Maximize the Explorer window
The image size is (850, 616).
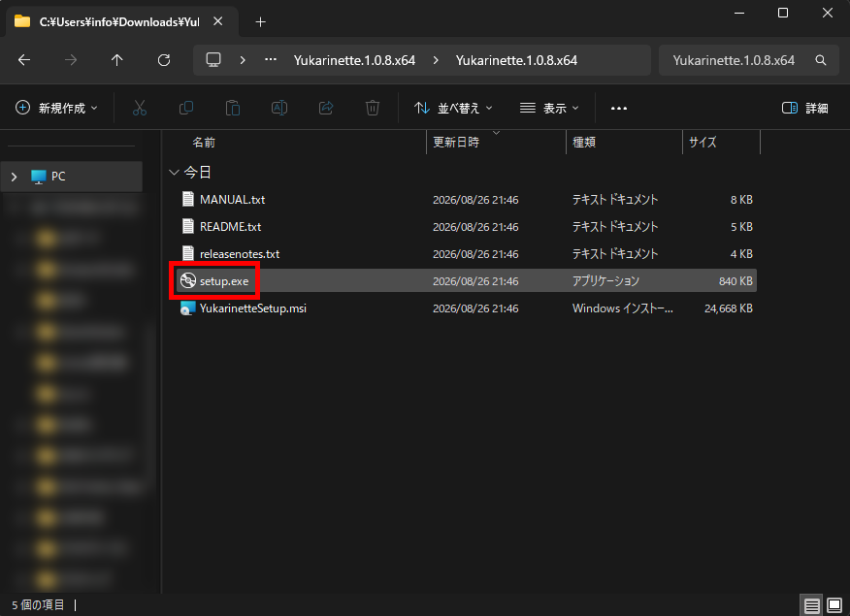coord(783,13)
